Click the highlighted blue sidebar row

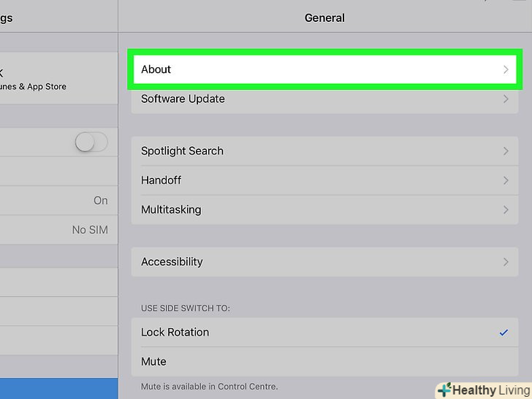click(58, 388)
